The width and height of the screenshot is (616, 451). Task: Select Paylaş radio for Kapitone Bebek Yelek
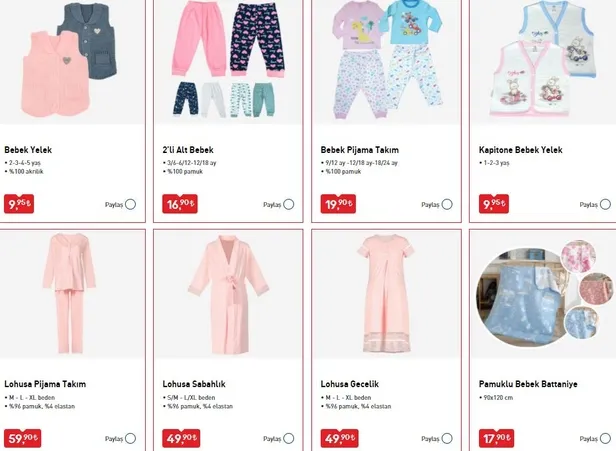[x=605, y=204]
